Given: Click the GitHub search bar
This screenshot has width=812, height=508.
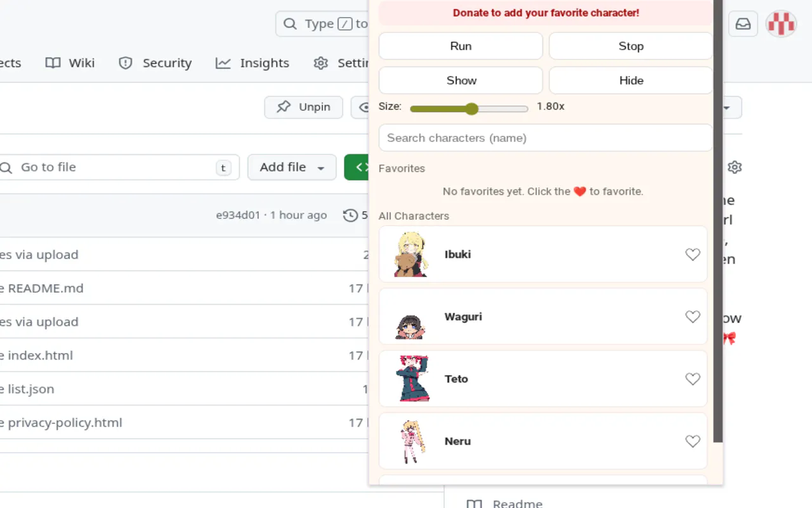Looking at the screenshot, I should (322, 23).
